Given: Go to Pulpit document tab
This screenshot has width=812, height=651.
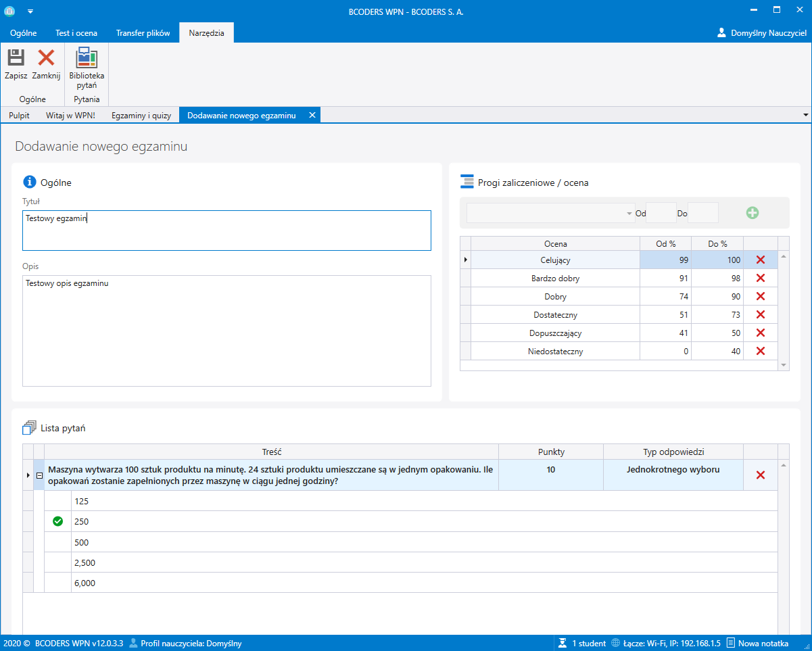Looking at the screenshot, I should pyautogui.click(x=19, y=116).
